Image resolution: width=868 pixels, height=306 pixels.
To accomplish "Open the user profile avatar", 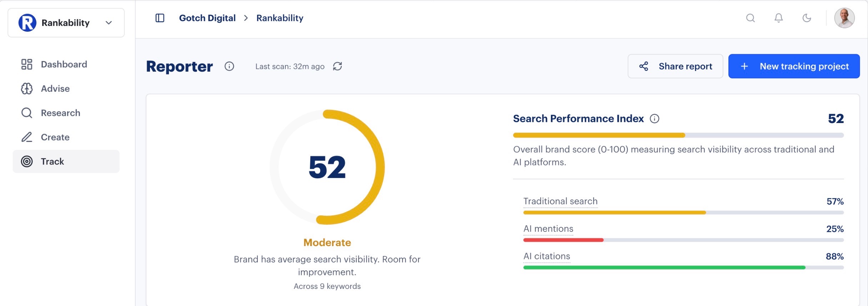I will point(844,18).
